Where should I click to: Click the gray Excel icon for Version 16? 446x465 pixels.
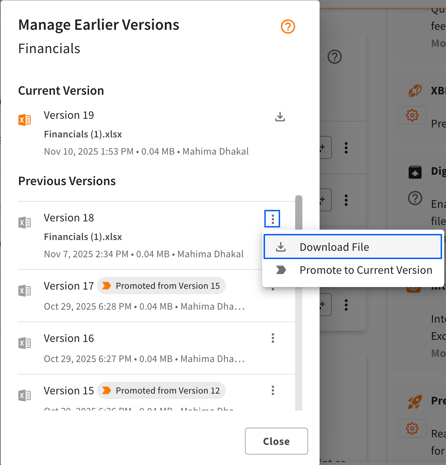[x=25, y=343]
